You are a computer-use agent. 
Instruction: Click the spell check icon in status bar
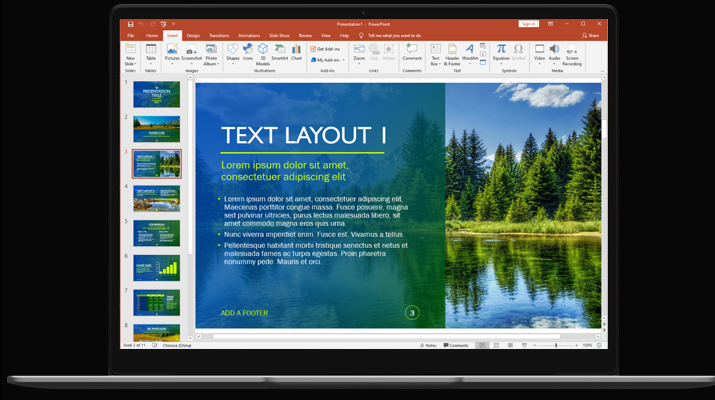154,345
